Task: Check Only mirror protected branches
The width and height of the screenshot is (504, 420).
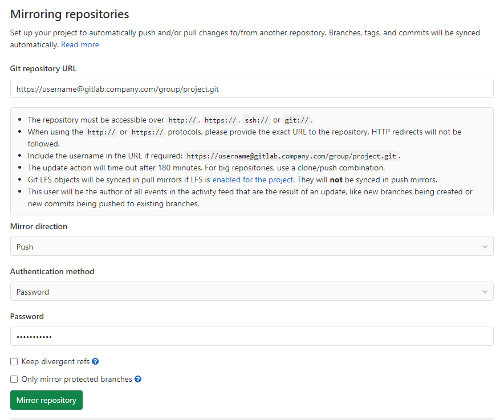Action: tap(14, 379)
